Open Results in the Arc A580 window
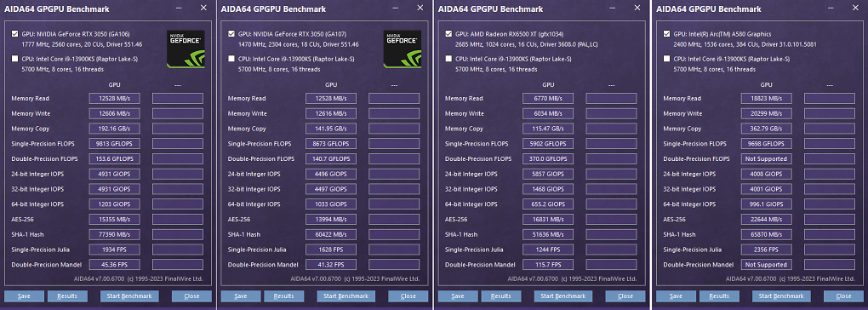The image size is (868, 310). coord(719,296)
